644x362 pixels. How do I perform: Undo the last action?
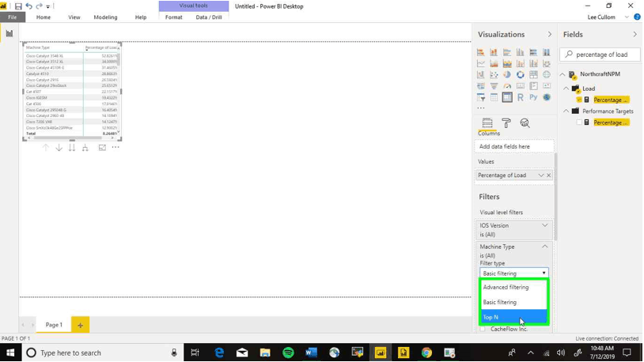28,6
